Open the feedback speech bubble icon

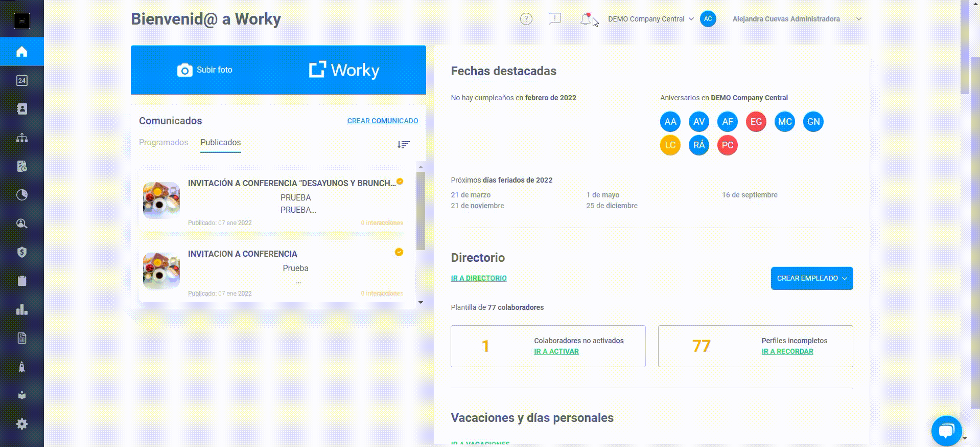click(x=554, y=19)
